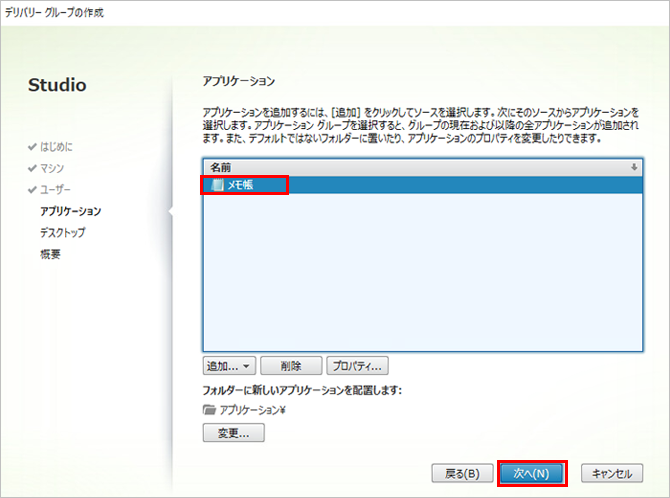
Task: Click the checkmark icon next to ユーザー
Action: pos(32,190)
